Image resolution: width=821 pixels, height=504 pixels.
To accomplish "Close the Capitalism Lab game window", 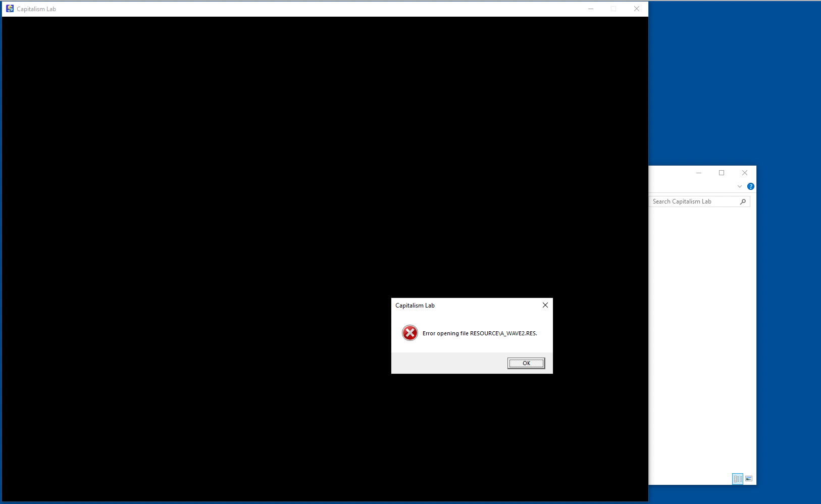I will pyautogui.click(x=637, y=9).
